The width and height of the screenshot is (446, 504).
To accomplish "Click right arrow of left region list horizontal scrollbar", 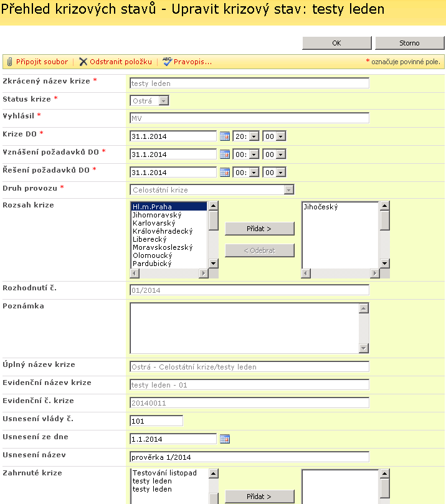I will tap(204, 273).
